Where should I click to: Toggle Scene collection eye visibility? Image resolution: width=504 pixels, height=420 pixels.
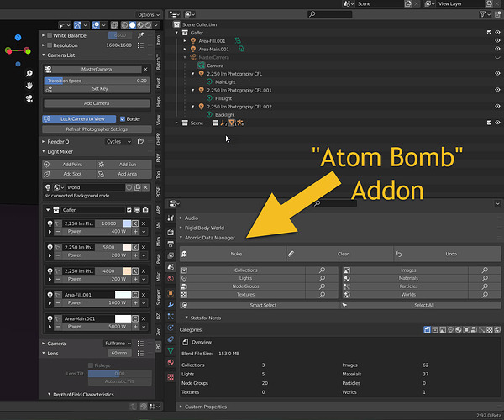497,123
